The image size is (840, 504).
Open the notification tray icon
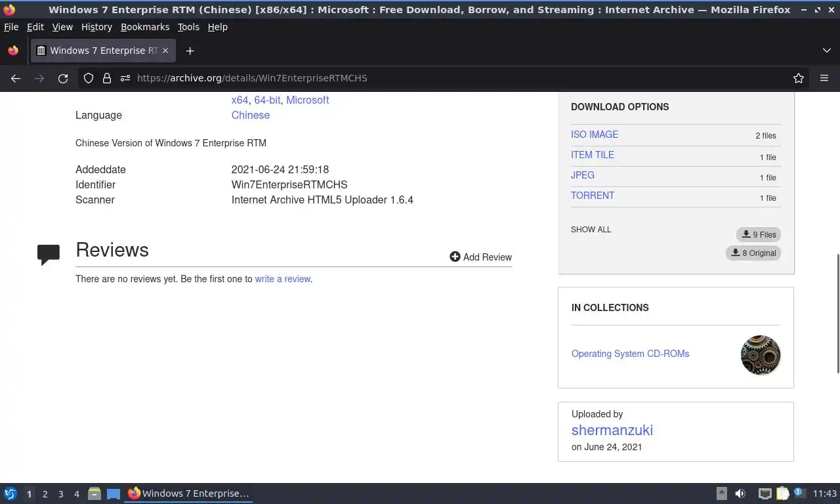pyautogui.click(x=799, y=493)
